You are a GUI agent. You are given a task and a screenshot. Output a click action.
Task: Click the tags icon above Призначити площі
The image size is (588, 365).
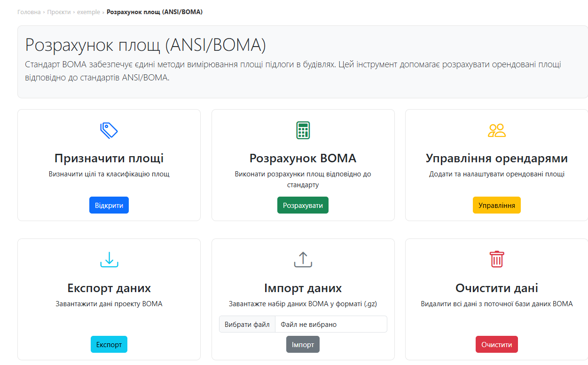(x=109, y=130)
